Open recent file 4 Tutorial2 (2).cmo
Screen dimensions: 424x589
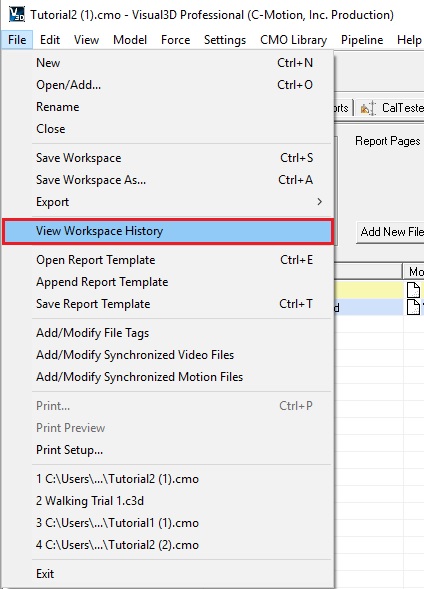[168, 545]
